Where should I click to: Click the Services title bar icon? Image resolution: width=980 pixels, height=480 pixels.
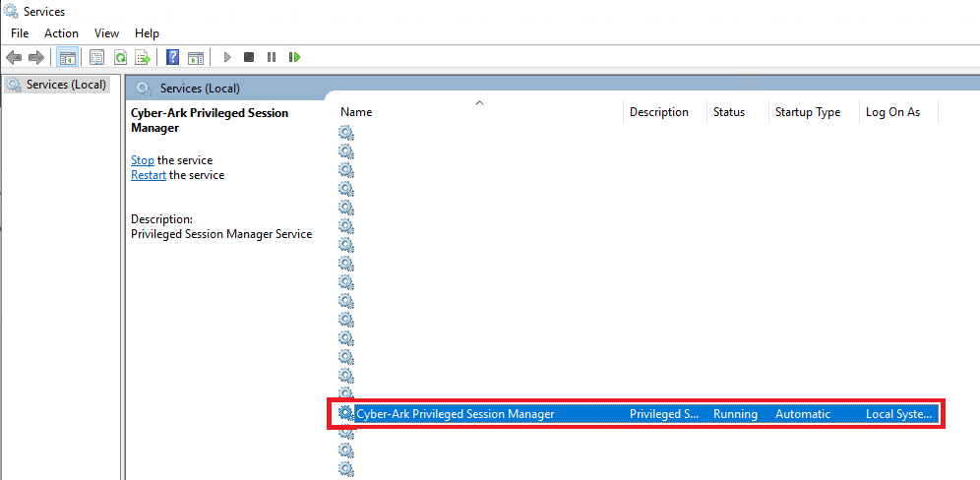click(x=11, y=11)
